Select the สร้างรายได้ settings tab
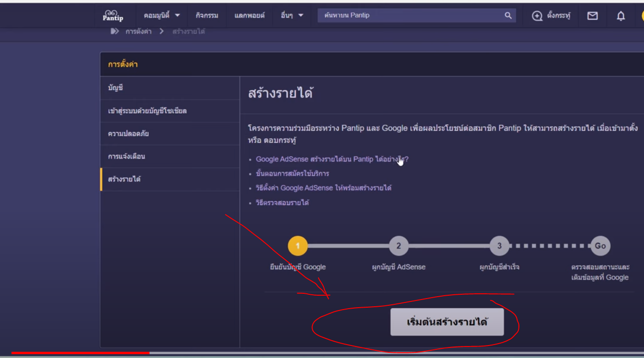The height and width of the screenshot is (358, 644). 170,179
